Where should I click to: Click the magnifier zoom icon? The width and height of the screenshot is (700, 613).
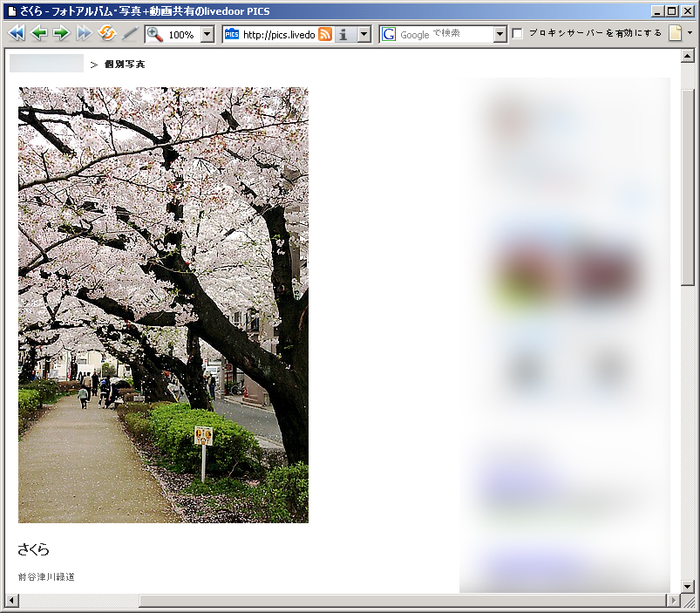[x=154, y=34]
